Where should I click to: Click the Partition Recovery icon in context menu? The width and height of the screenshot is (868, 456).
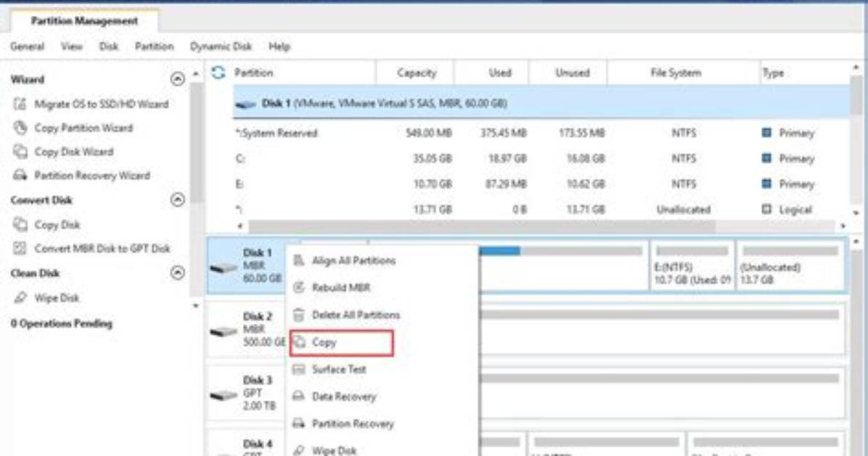pyautogui.click(x=299, y=423)
